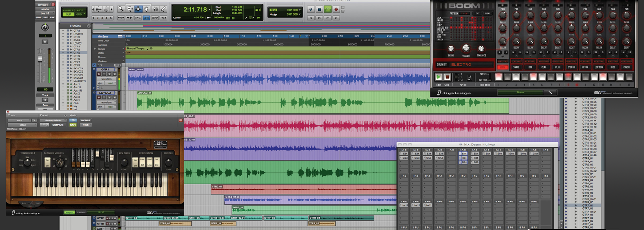Viewport: 644px width, 230px height.
Task: Click DB-33 SAFE button
Action: click(73, 125)
